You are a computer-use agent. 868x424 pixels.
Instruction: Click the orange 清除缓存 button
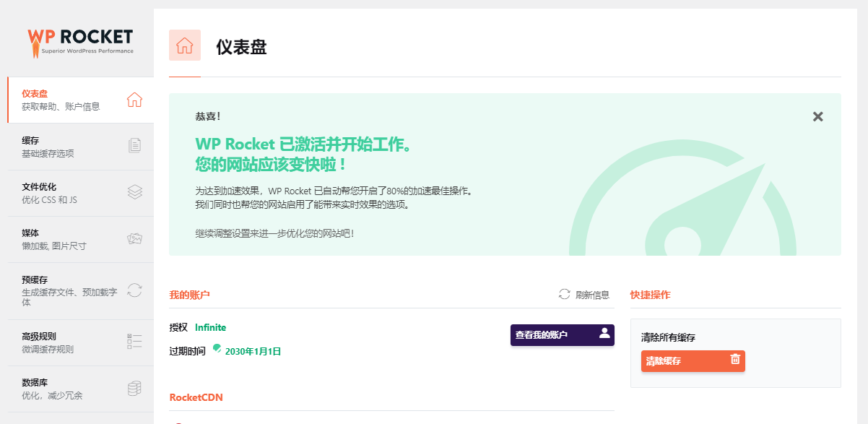point(693,361)
